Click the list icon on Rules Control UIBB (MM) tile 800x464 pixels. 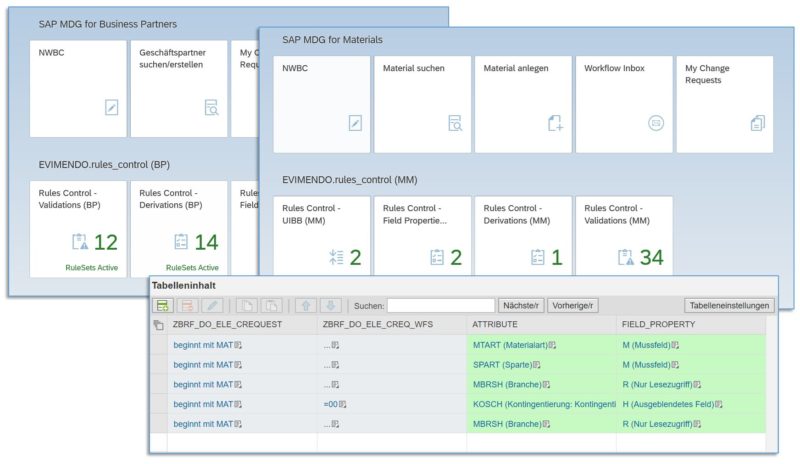pyautogui.click(x=336, y=257)
